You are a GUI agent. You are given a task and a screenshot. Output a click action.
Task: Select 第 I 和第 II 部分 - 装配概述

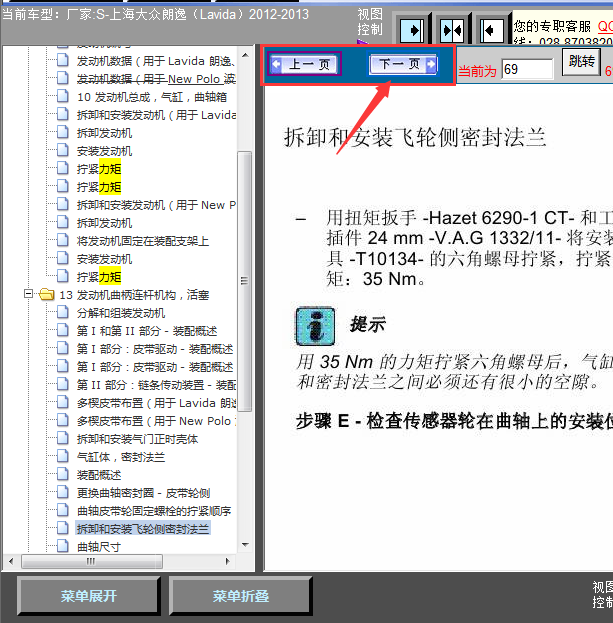(147, 331)
